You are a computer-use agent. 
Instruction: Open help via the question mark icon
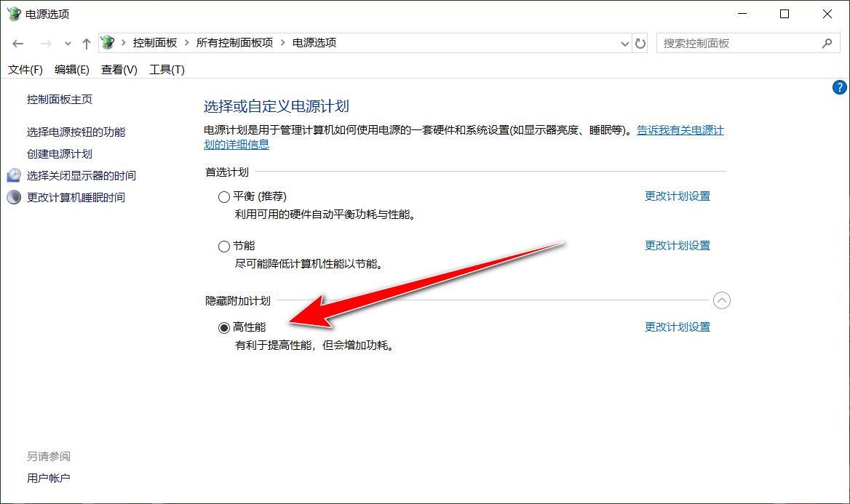pyautogui.click(x=841, y=87)
